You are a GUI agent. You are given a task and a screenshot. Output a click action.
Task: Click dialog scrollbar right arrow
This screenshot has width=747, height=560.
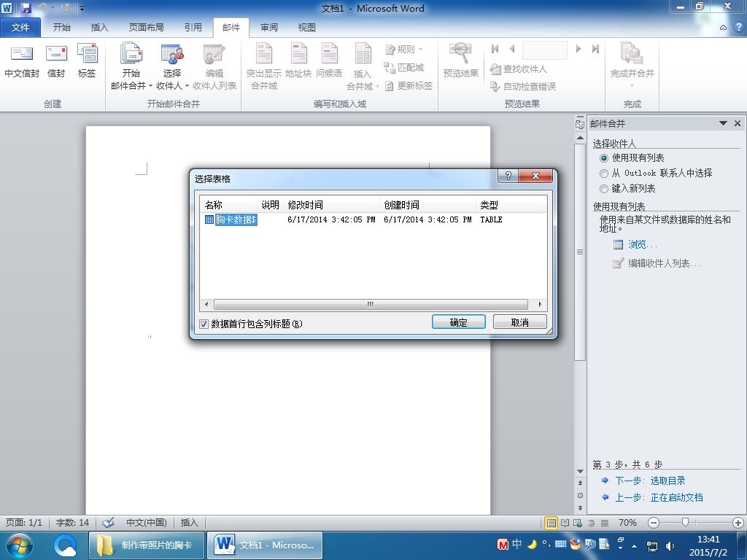point(540,304)
